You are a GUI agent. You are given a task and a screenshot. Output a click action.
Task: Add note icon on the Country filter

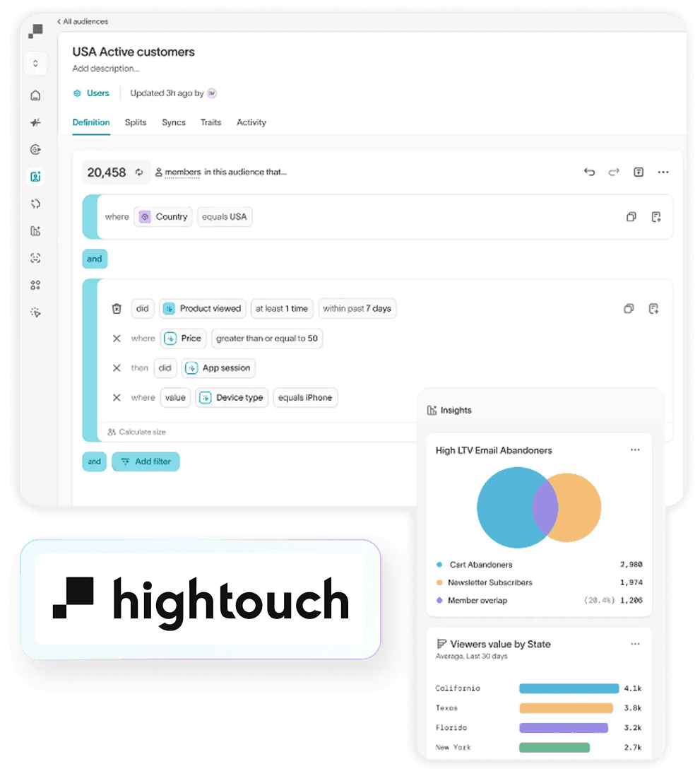point(656,217)
